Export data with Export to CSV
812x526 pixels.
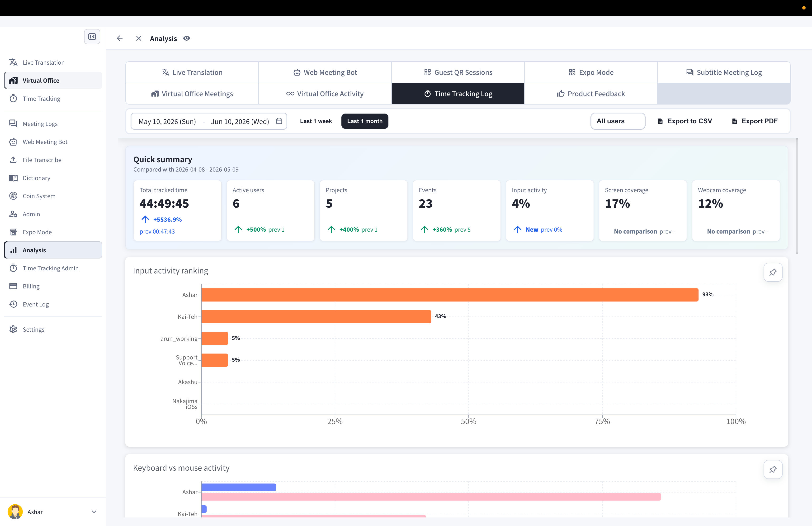[x=685, y=121]
